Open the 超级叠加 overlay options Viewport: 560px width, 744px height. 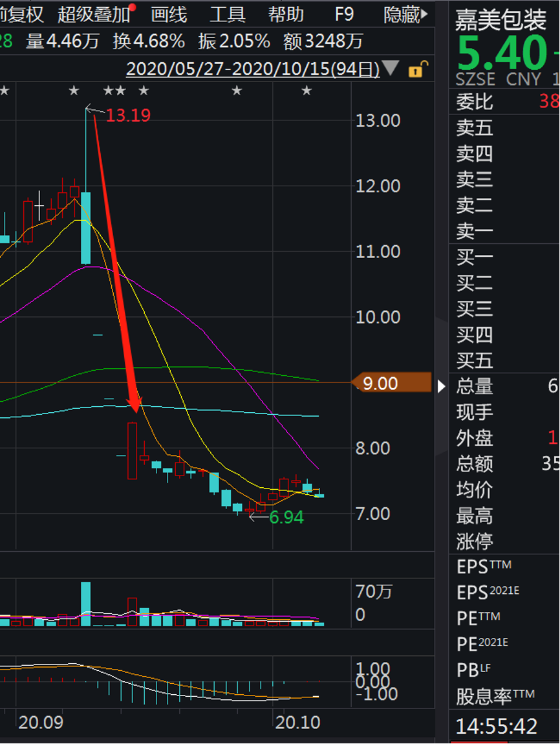(x=92, y=14)
